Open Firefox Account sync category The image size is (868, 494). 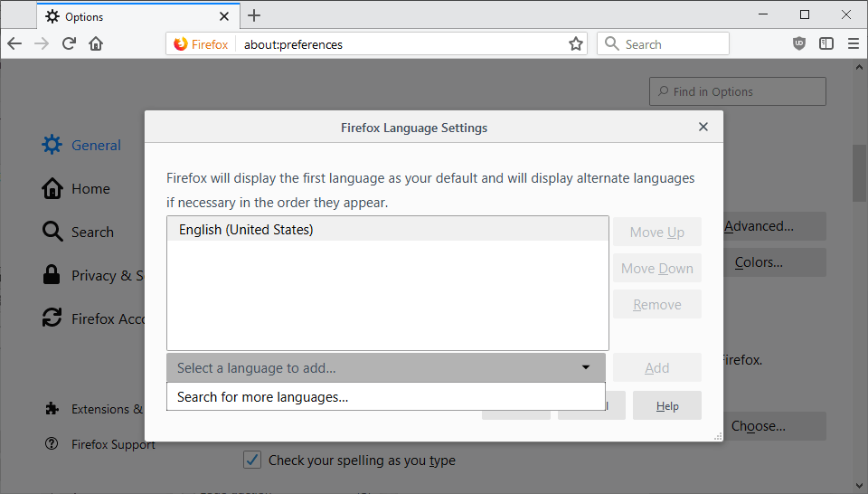click(x=93, y=318)
